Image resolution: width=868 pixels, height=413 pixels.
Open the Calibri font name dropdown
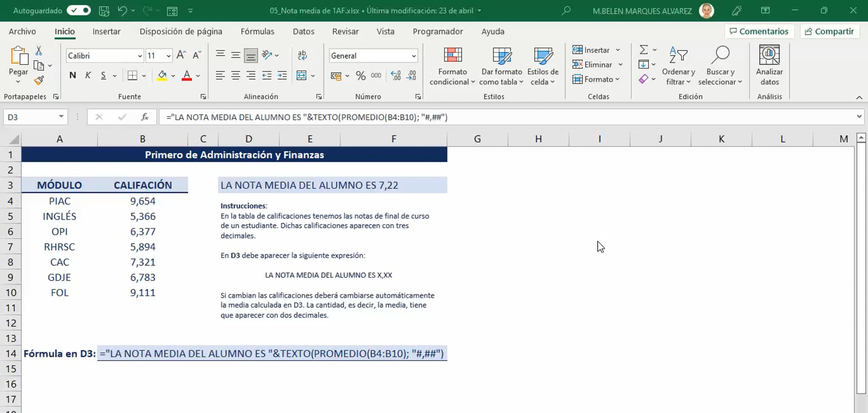140,56
